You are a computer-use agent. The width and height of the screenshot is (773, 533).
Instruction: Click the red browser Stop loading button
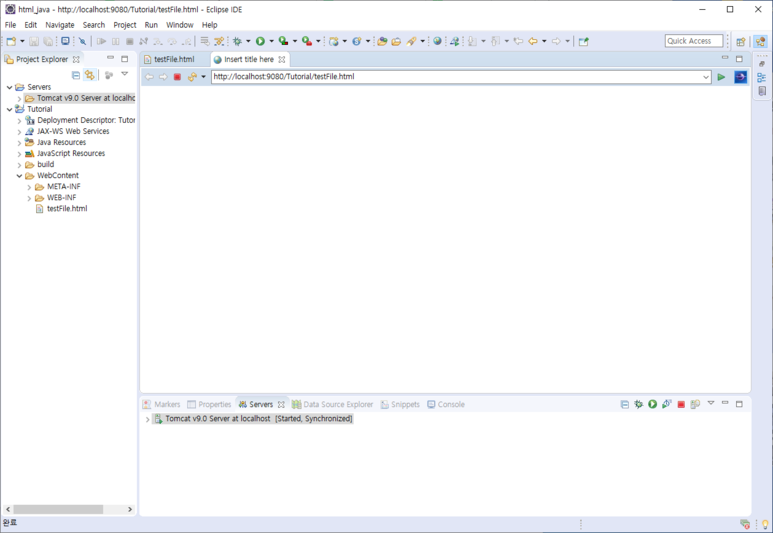click(x=177, y=77)
